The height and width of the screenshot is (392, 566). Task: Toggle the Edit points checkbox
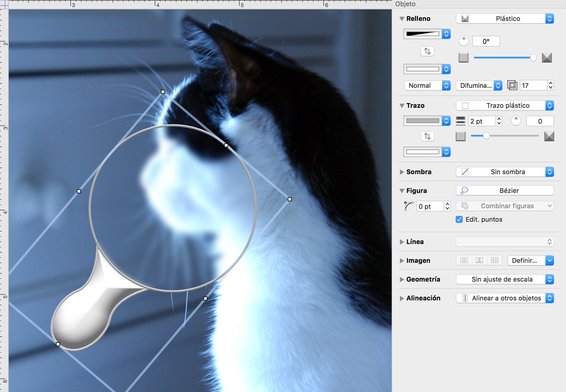click(458, 219)
